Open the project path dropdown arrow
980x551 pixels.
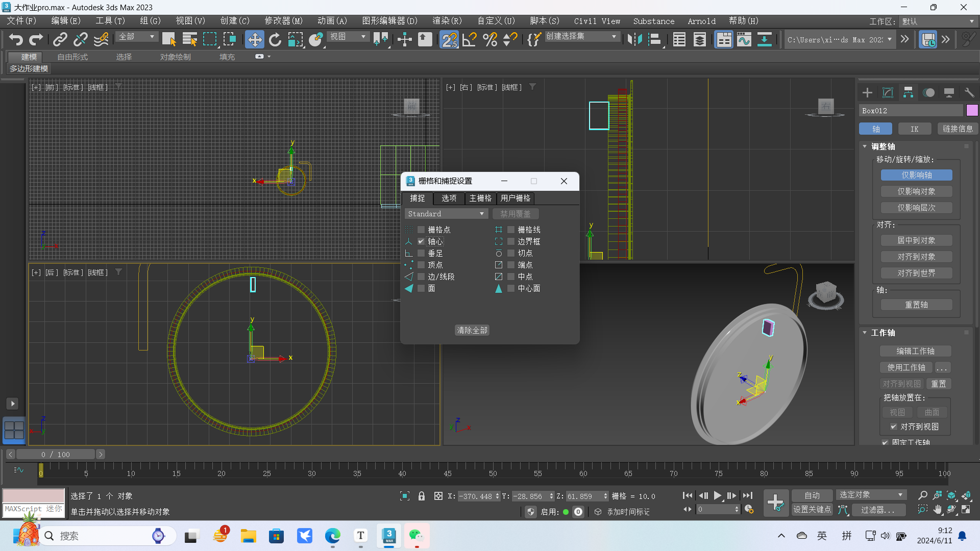tap(890, 39)
